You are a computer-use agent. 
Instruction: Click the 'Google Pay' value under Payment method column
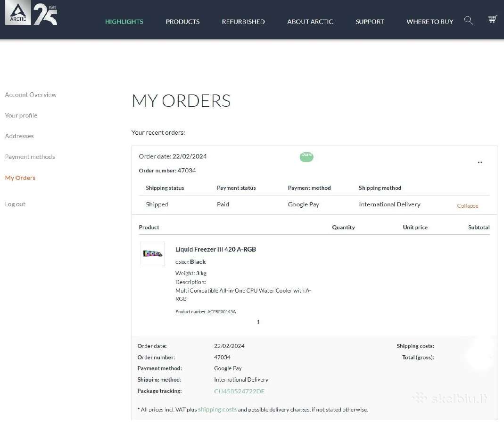click(304, 204)
